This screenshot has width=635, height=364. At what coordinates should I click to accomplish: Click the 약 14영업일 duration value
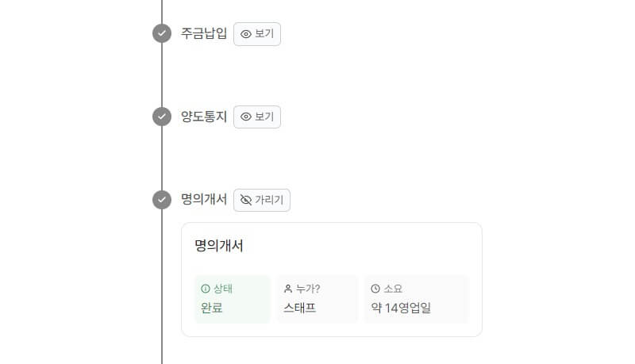coord(401,308)
